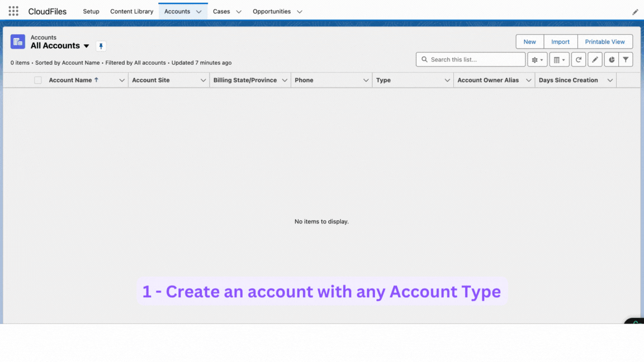Image resolution: width=644 pixels, height=362 pixels.
Task: Open the All Accounts list view dropdown
Action: coord(87,46)
